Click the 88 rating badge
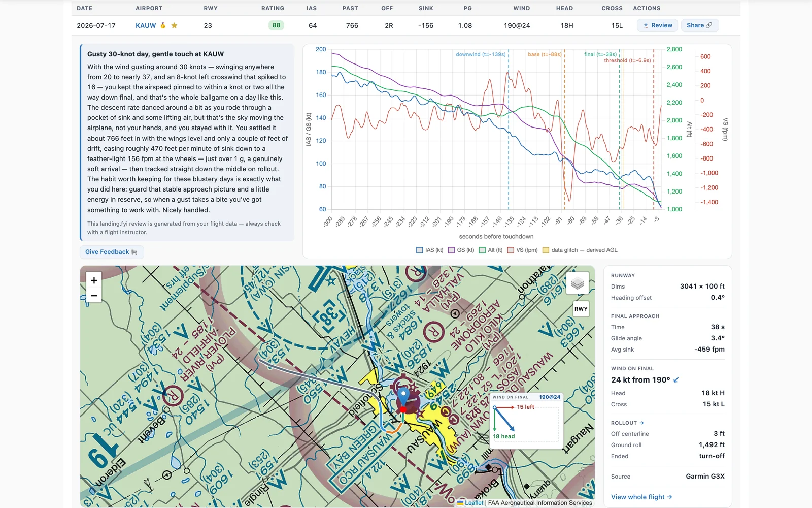This screenshot has width=812, height=508. point(276,25)
